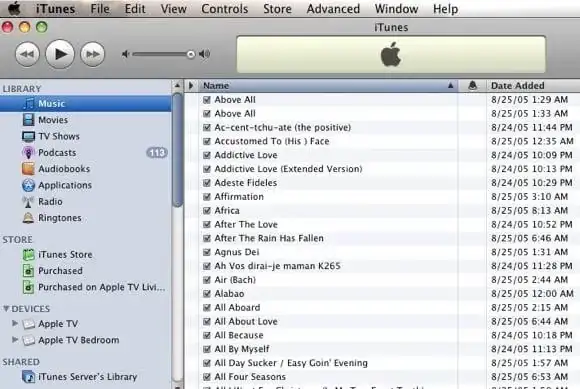Image resolution: width=580 pixels, height=389 pixels.
Task: Open the iTunes menu
Action: [x=55, y=9]
